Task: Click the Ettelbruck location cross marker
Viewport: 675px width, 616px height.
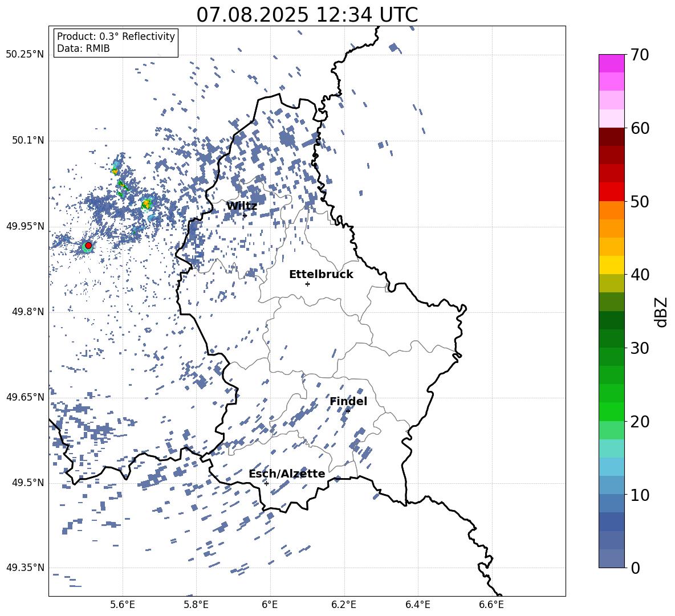Action: coord(307,284)
